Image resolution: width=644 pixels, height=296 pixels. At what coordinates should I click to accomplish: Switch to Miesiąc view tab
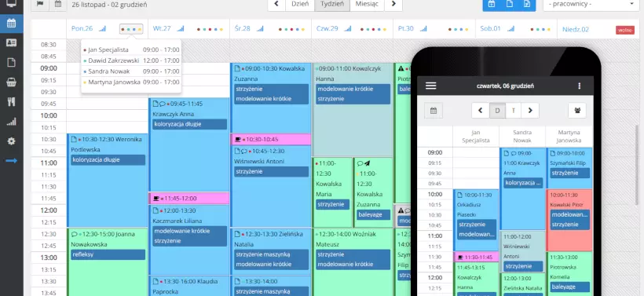[x=368, y=4]
